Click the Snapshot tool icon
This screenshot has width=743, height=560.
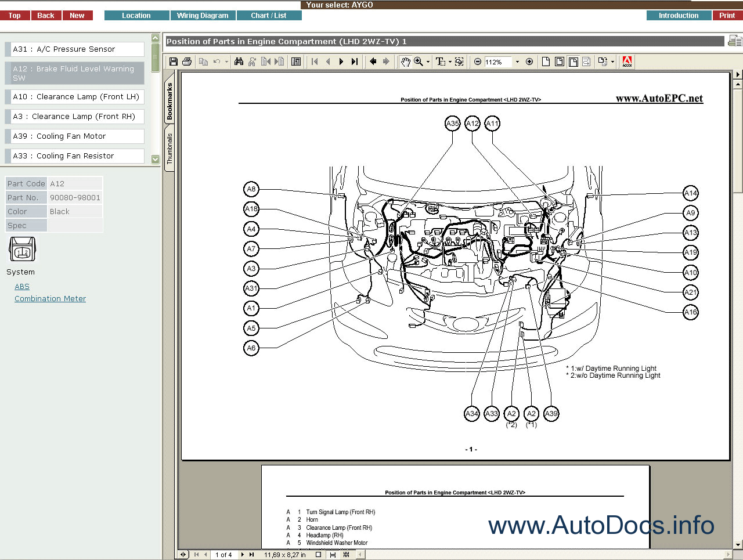click(459, 62)
